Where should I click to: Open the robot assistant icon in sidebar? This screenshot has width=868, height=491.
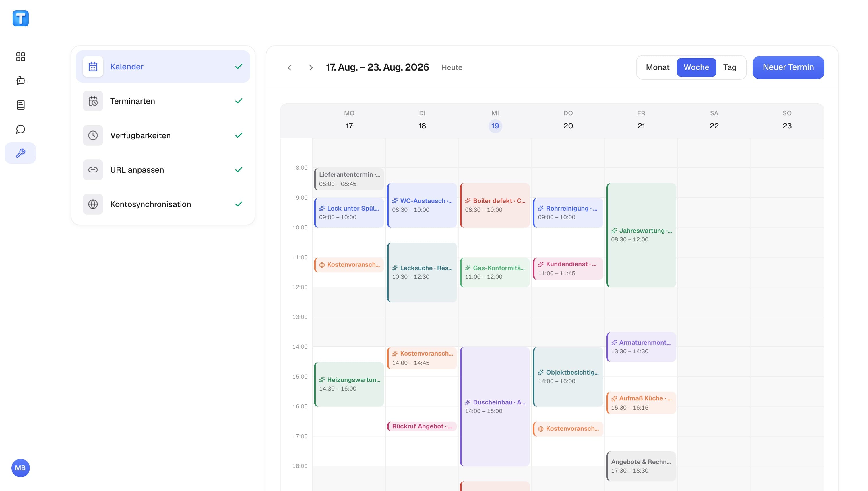pyautogui.click(x=21, y=81)
